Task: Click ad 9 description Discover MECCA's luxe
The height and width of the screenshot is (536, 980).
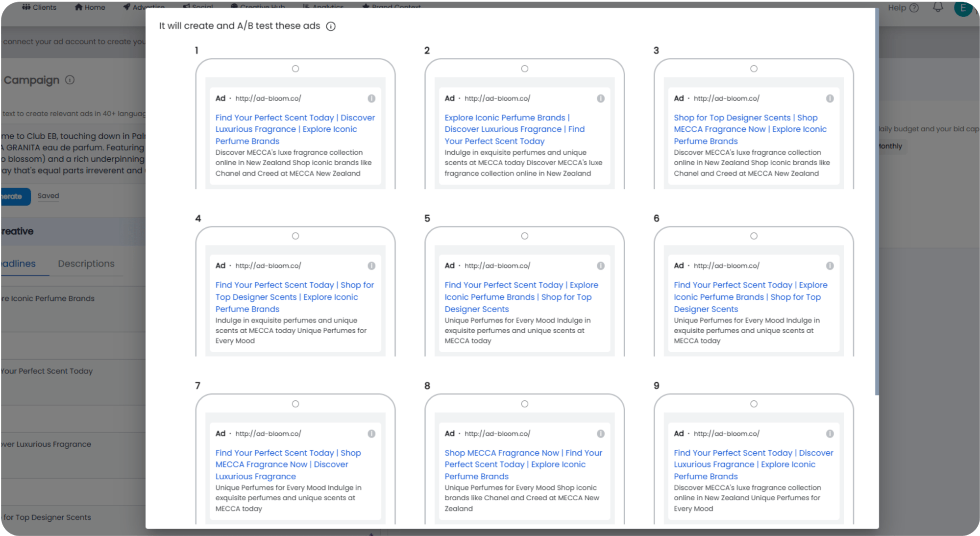Action: click(747, 498)
